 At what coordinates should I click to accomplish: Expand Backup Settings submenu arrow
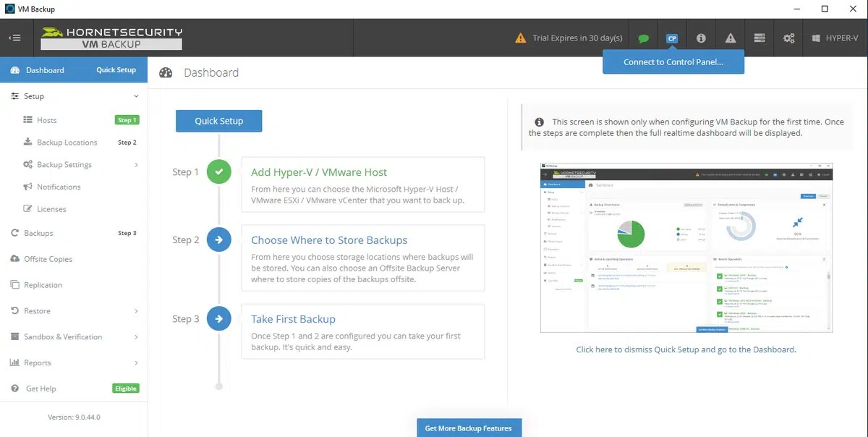[x=136, y=165]
